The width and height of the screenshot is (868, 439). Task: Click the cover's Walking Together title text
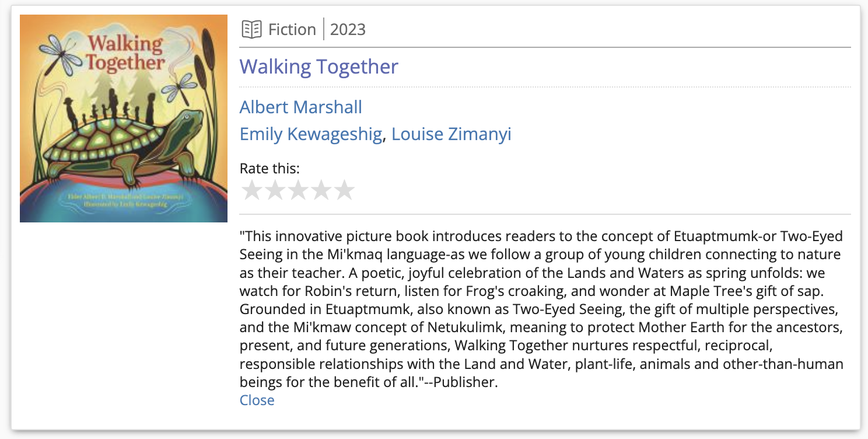[x=126, y=53]
